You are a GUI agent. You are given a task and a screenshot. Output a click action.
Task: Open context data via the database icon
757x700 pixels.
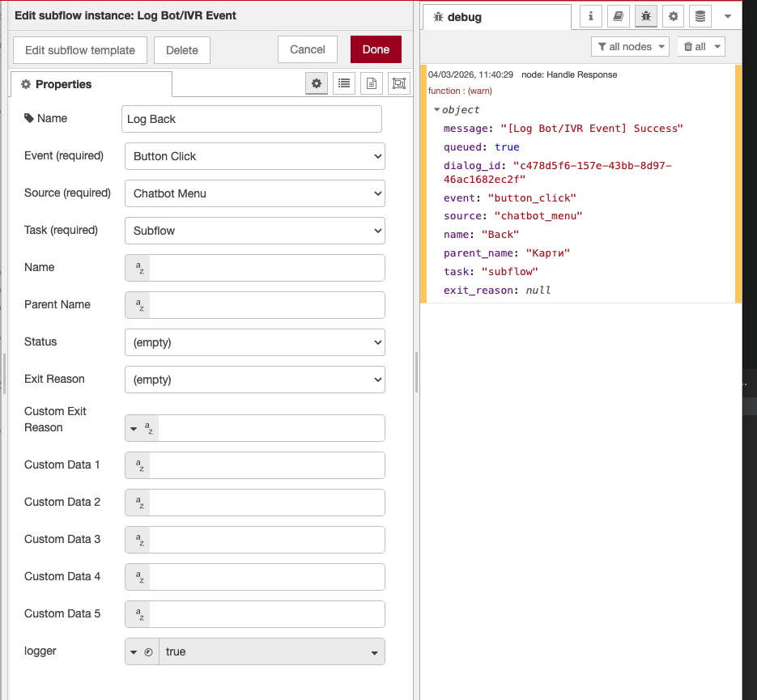point(700,16)
